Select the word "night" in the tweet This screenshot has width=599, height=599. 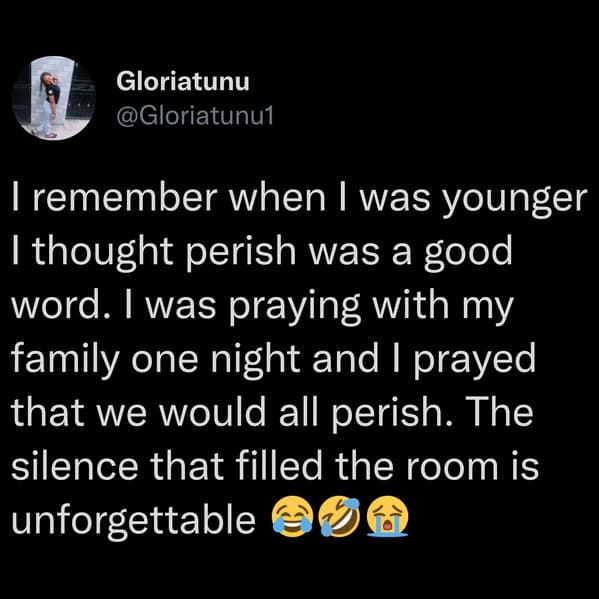[x=255, y=361]
